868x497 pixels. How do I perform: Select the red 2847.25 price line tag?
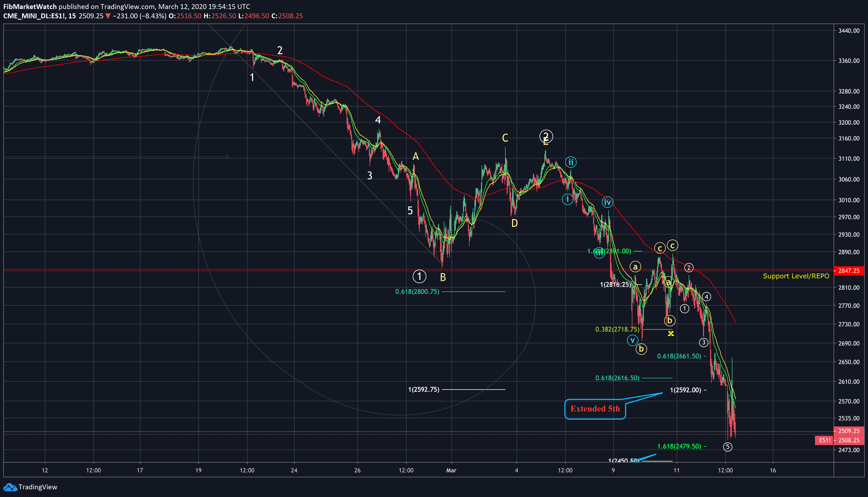(x=849, y=271)
